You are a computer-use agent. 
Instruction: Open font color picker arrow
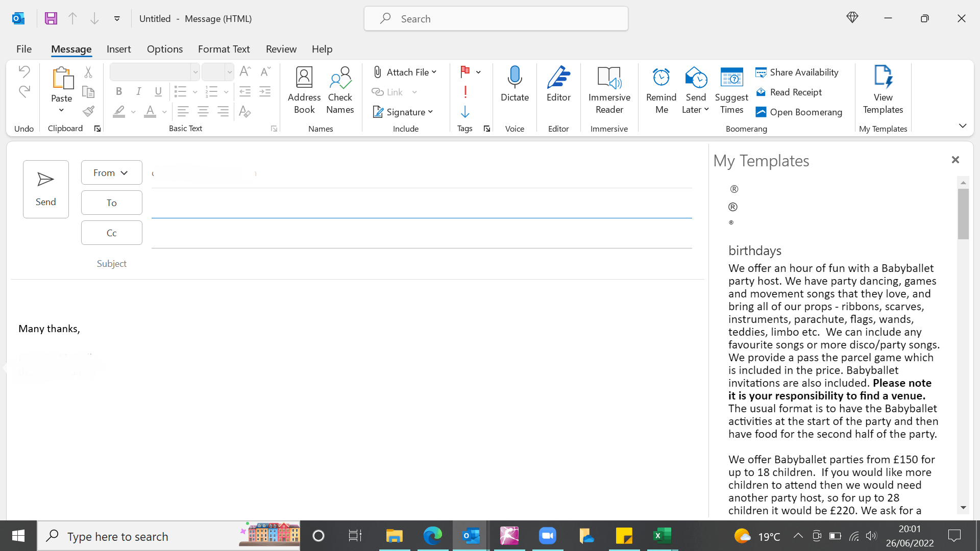(164, 112)
